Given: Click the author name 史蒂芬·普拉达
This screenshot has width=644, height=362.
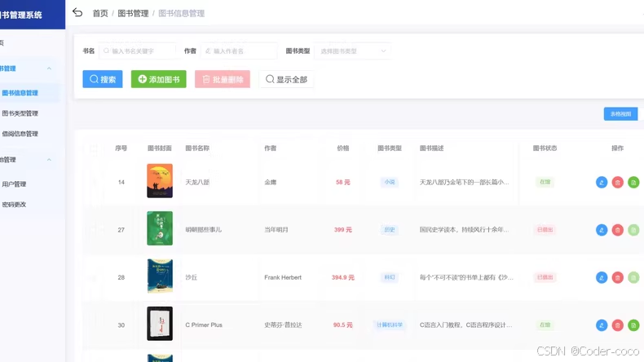Looking at the screenshot, I should click(x=283, y=324).
